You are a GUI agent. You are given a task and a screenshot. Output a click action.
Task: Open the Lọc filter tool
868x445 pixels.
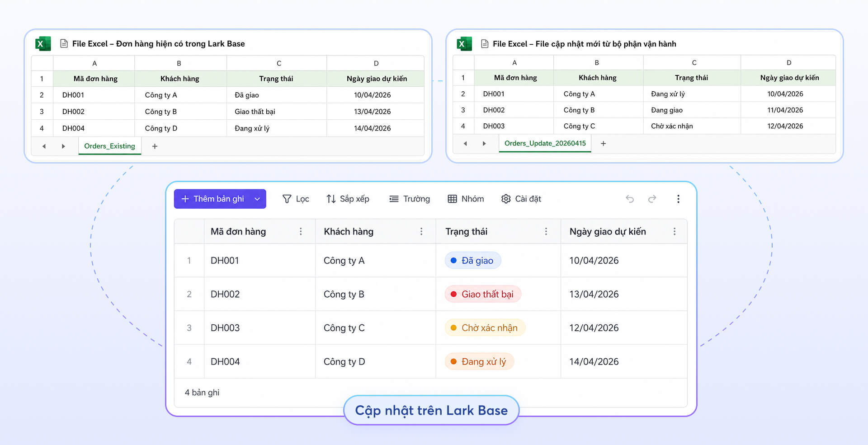(296, 199)
